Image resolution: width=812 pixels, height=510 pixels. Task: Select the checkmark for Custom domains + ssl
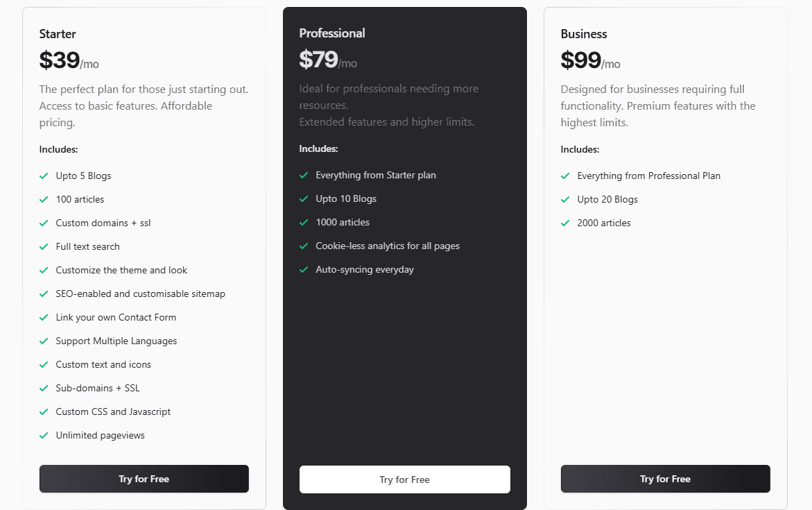44,223
